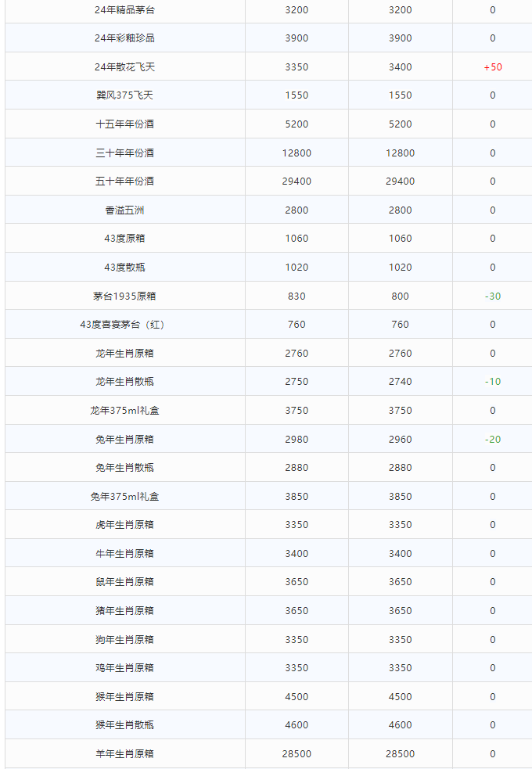Click the -30 price change value
This screenshot has width=532, height=769.
click(493, 296)
